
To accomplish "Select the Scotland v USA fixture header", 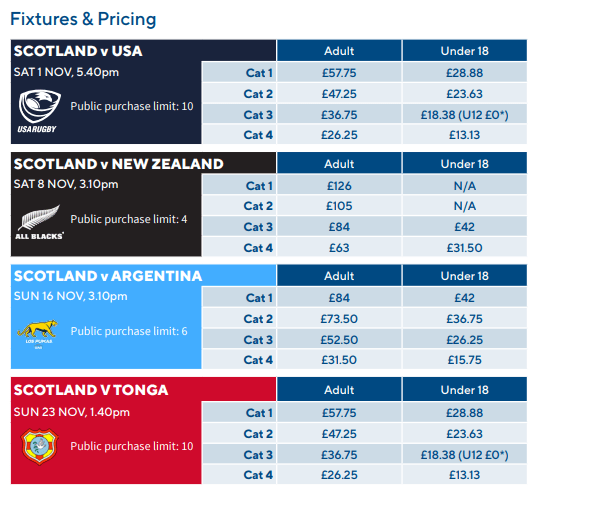I will [x=77, y=51].
